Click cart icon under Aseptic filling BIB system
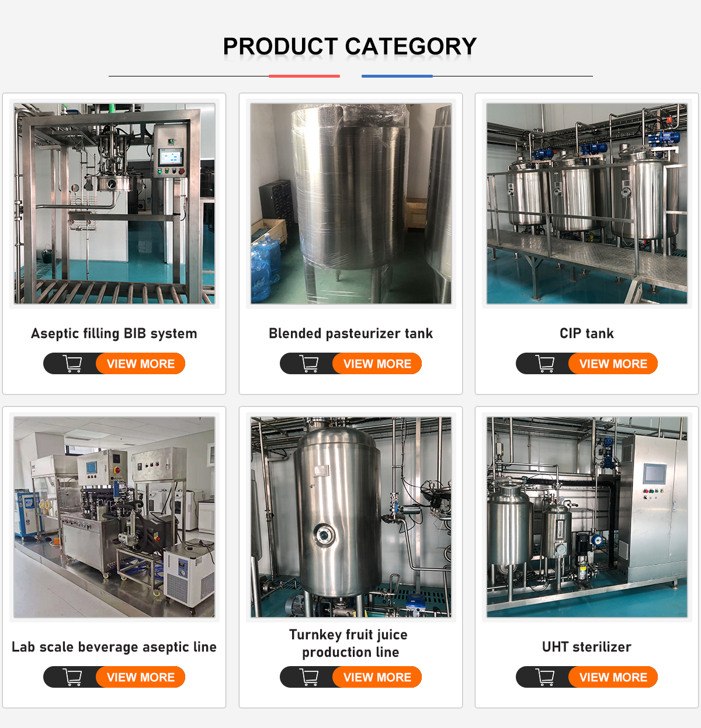 [72, 364]
